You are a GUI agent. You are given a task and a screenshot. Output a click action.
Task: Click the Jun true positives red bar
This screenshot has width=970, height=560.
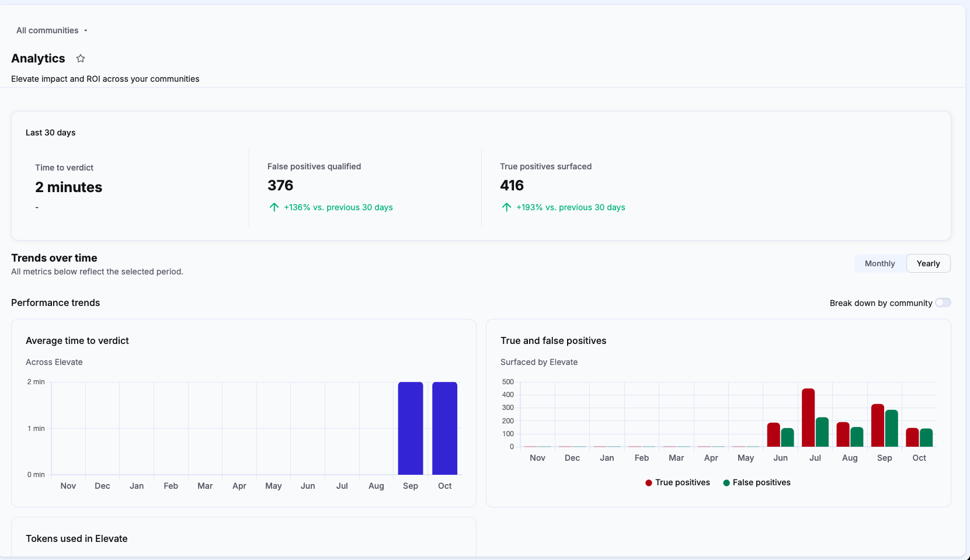coord(774,434)
